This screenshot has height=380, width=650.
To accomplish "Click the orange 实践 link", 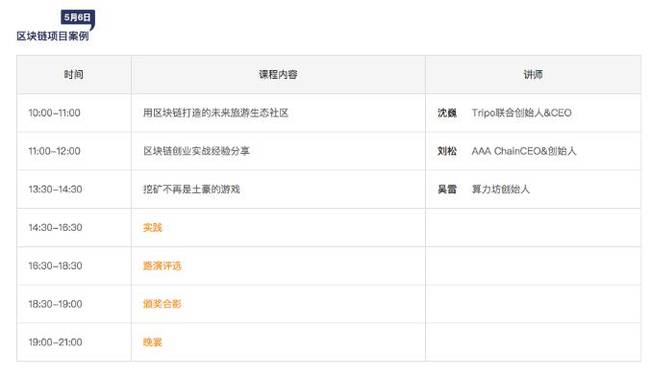I will [153, 228].
